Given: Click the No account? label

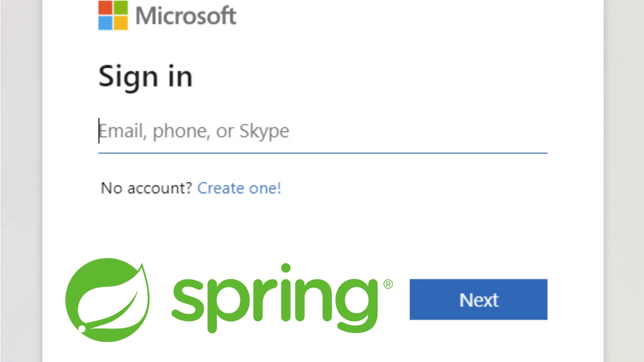Looking at the screenshot, I should click(x=146, y=188).
